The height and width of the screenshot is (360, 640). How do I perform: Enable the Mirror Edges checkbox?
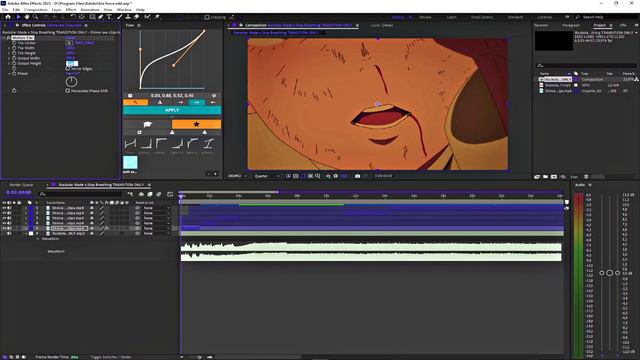pos(68,69)
